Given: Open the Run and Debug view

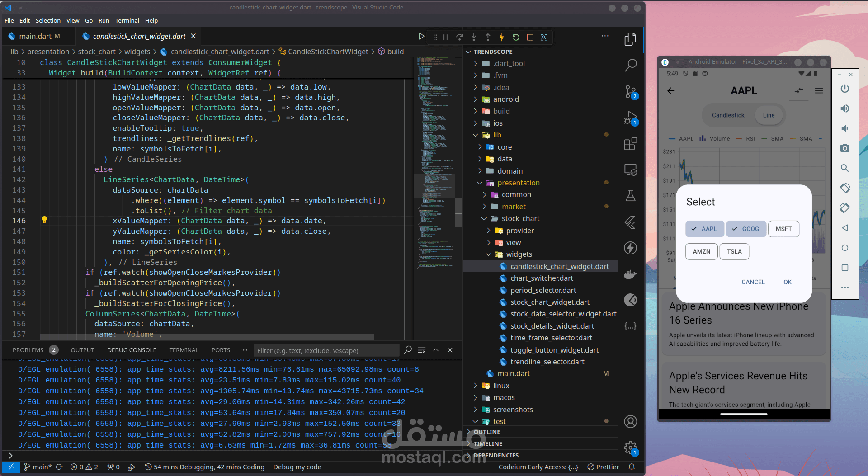Looking at the screenshot, I should pyautogui.click(x=630, y=118).
